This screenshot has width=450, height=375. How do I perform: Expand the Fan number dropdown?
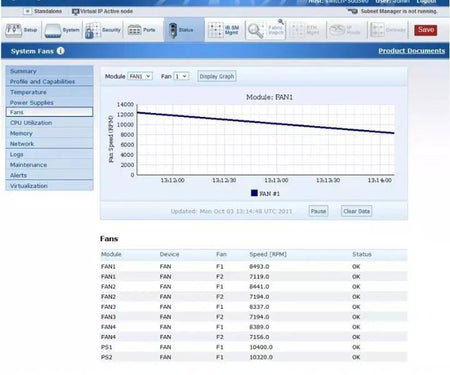tap(181, 76)
